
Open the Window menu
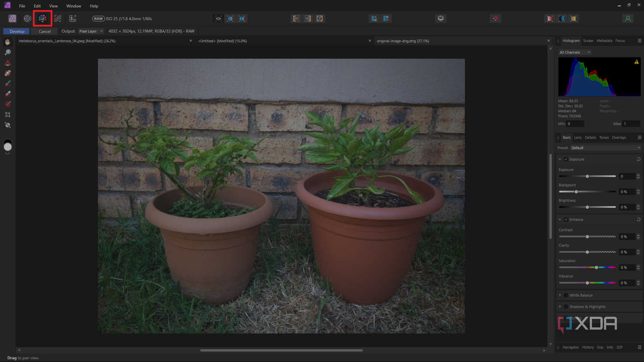coord(74,6)
